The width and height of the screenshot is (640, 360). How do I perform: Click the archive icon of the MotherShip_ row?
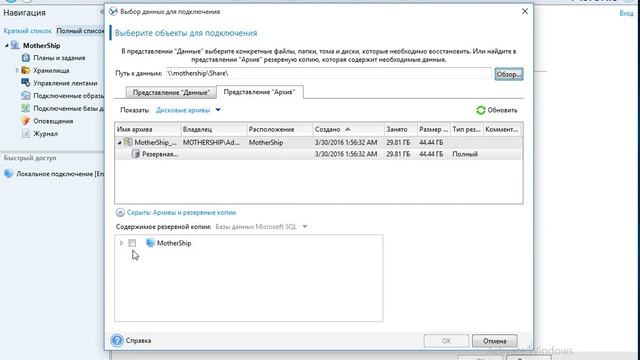[x=128, y=142]
